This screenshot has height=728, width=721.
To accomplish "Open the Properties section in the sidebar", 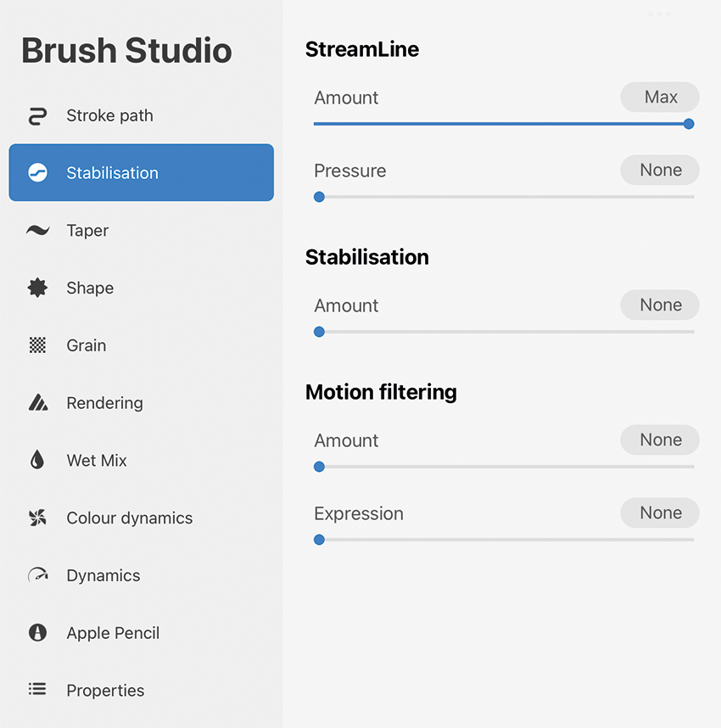I will 105,690.
